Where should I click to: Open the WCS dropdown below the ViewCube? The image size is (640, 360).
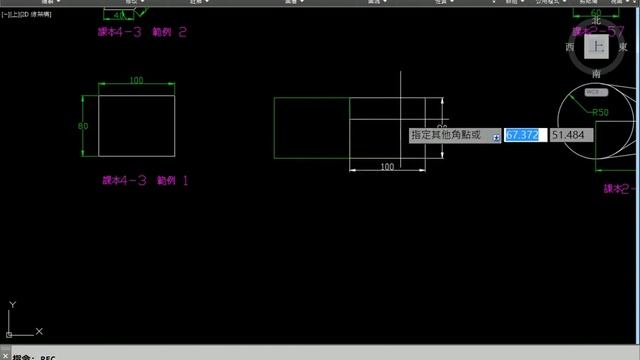(596, 93)
